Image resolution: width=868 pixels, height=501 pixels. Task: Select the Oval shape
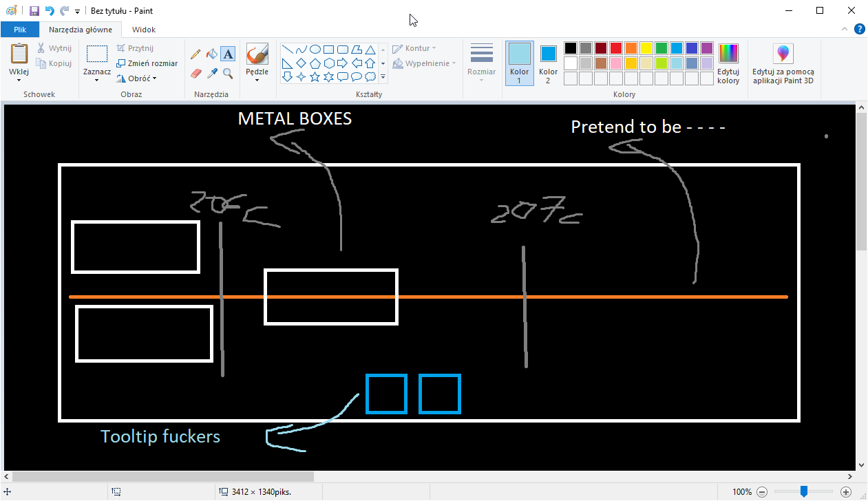point(315,49)
